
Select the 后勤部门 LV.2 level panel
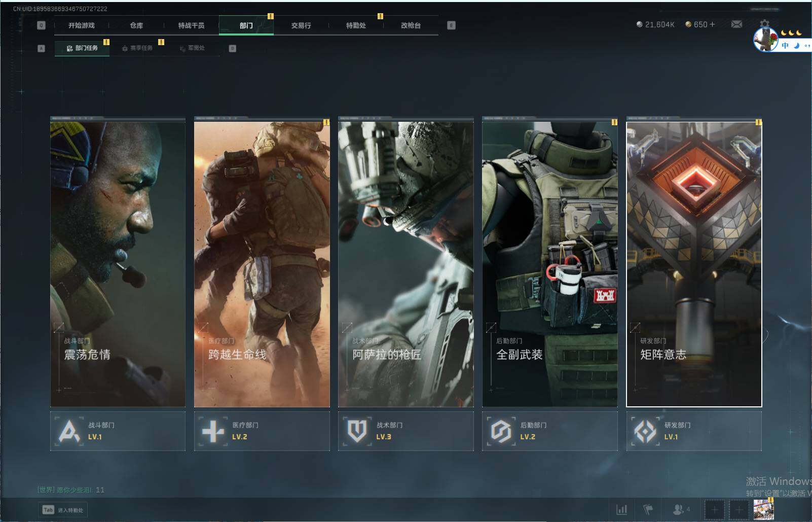point(549,431)
